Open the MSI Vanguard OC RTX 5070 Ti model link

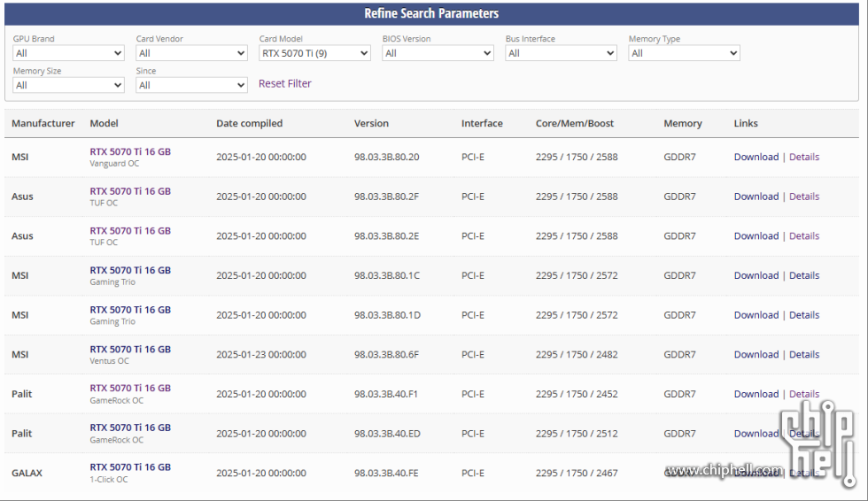(130, 151)
